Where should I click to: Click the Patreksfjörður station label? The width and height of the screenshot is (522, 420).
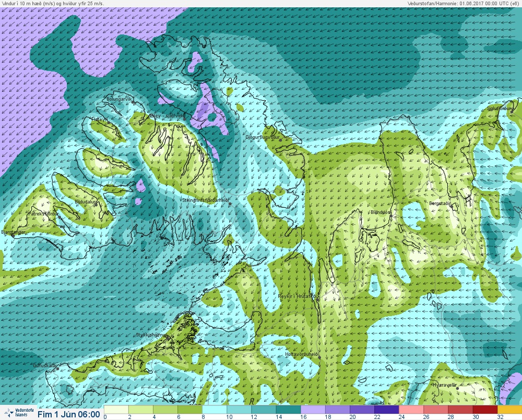(x=43, y=214)
